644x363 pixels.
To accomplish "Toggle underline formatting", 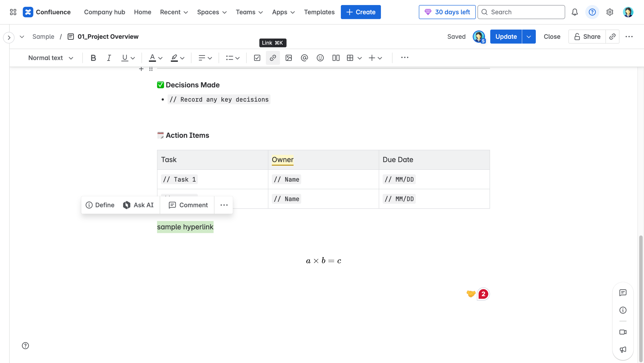I will (x=125, y=58).
